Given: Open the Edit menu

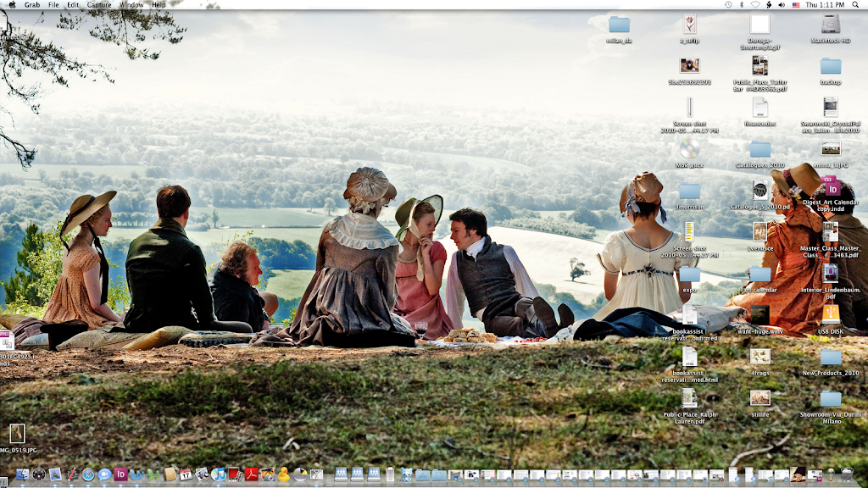Looking at the screenshot, I should pos(73,4).
